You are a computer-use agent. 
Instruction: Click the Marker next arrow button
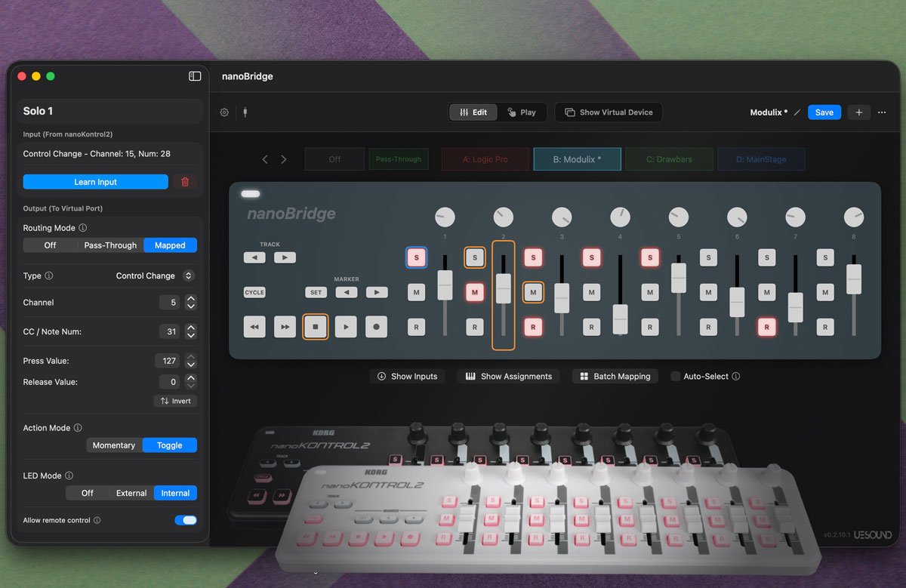tap(377, 292)
